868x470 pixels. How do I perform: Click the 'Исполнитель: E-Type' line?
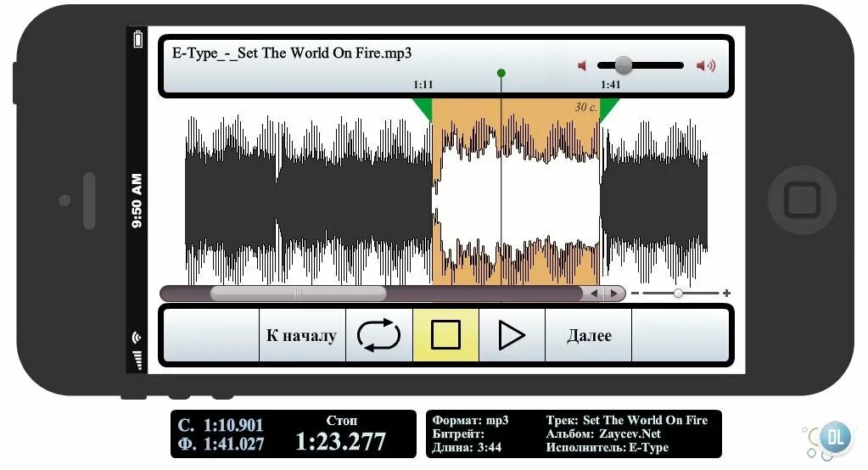607,447
